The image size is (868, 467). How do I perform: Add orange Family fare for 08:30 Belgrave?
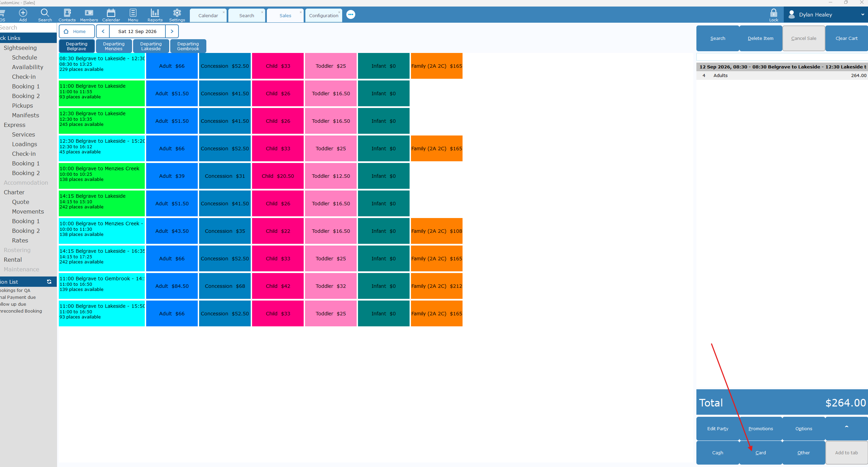point(436,66)
